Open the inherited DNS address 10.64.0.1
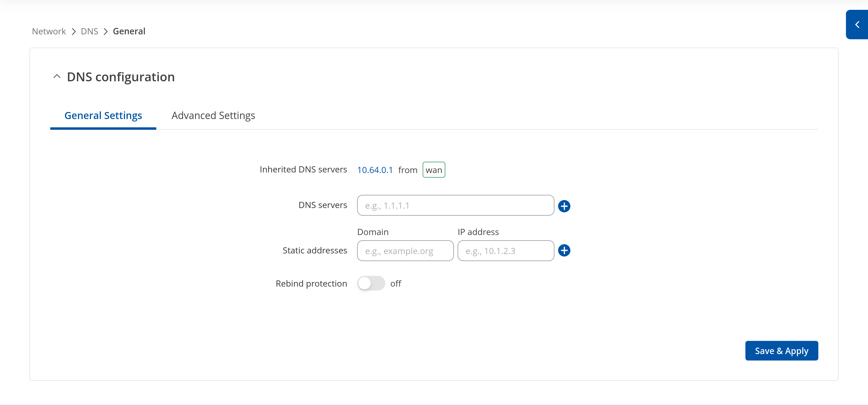This screenshot has width=868, height=405. pyautogui.click(x=375, y=170)
